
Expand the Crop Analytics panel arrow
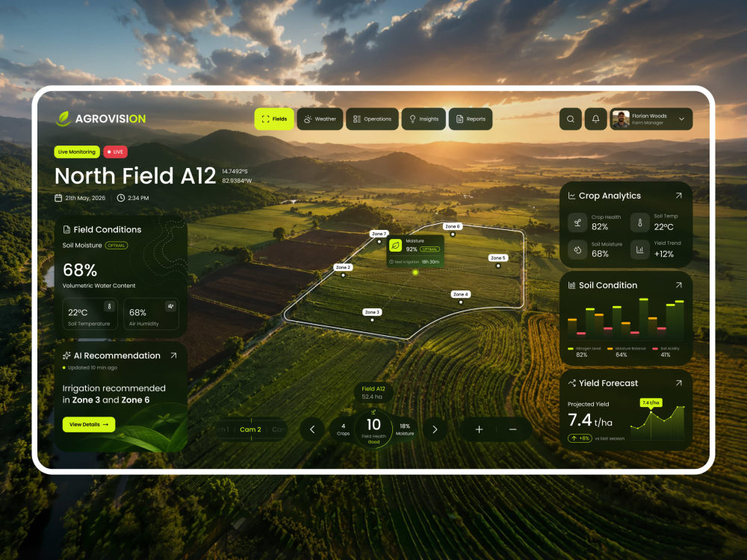pyautogui.click(x=679, y=195)
